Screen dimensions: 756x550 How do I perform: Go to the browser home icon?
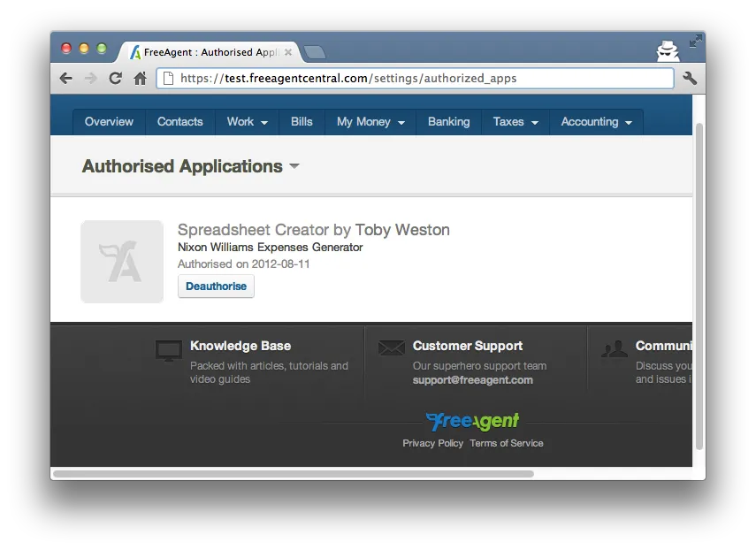point(141,78)
